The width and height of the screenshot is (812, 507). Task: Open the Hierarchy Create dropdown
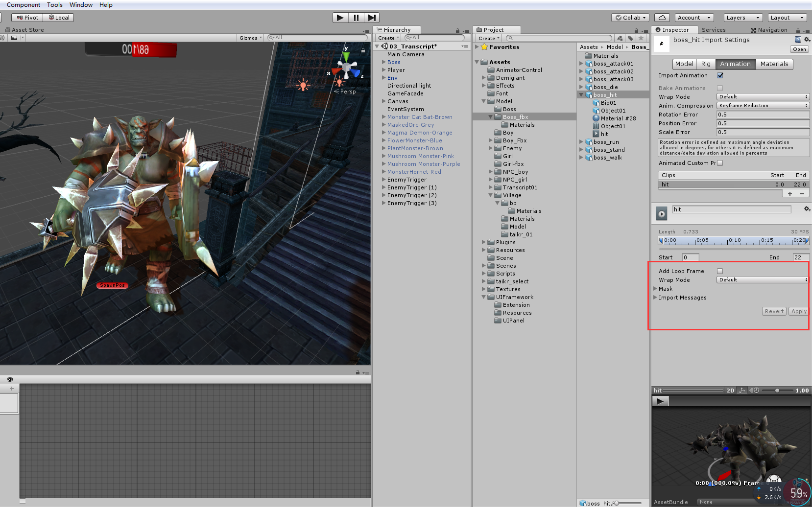pyautogui.click(x=388, y=38)
